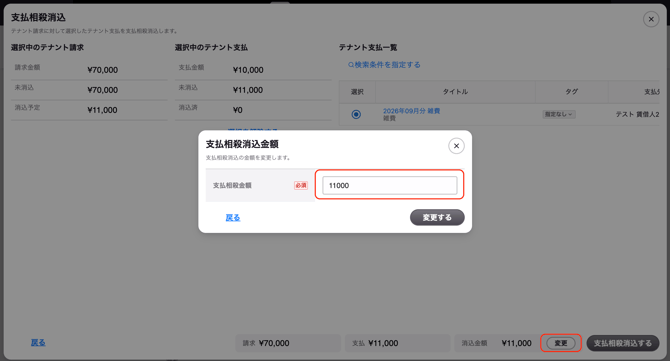This screenshot has height=361, width=670.
Task: Click the 支払金額 value ¥10,000
Action: pyautogui.click(x=248, y=70)
